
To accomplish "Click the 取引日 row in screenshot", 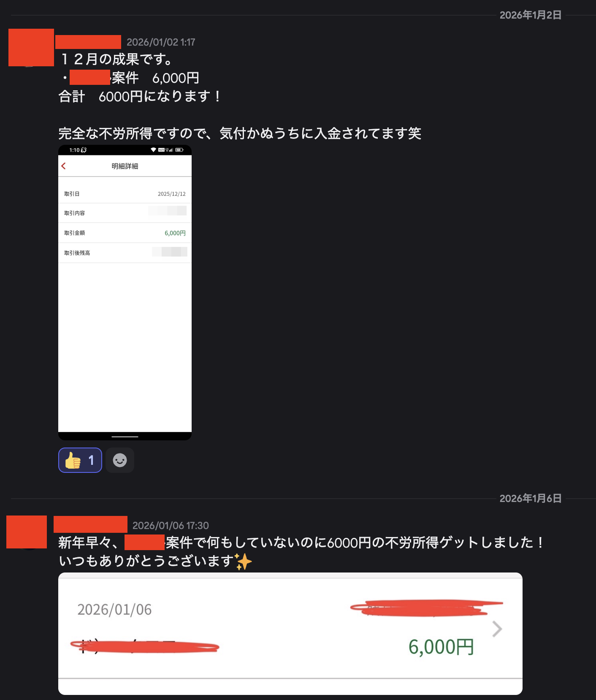I will [125, 194].
